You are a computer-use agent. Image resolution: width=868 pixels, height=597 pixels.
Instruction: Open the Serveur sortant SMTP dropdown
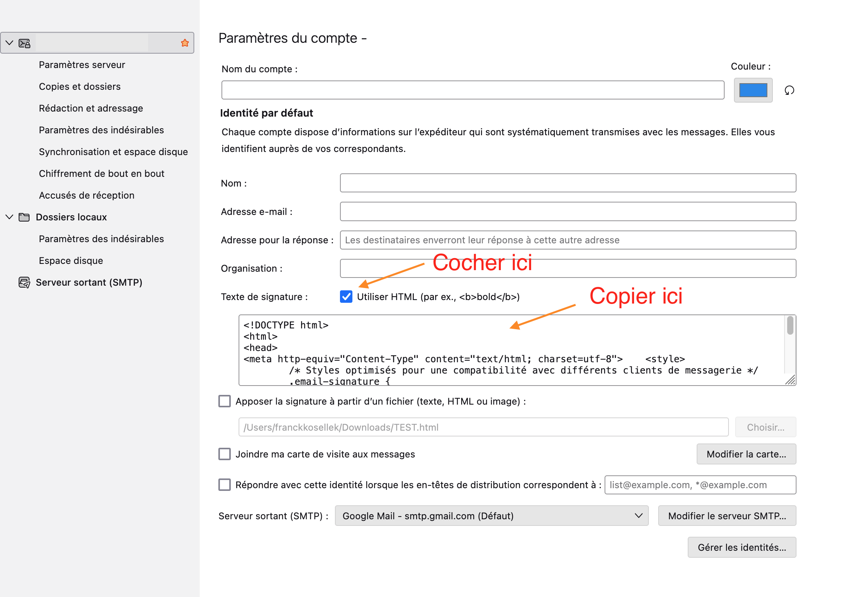pyautogui.click(x=492, y=516)
